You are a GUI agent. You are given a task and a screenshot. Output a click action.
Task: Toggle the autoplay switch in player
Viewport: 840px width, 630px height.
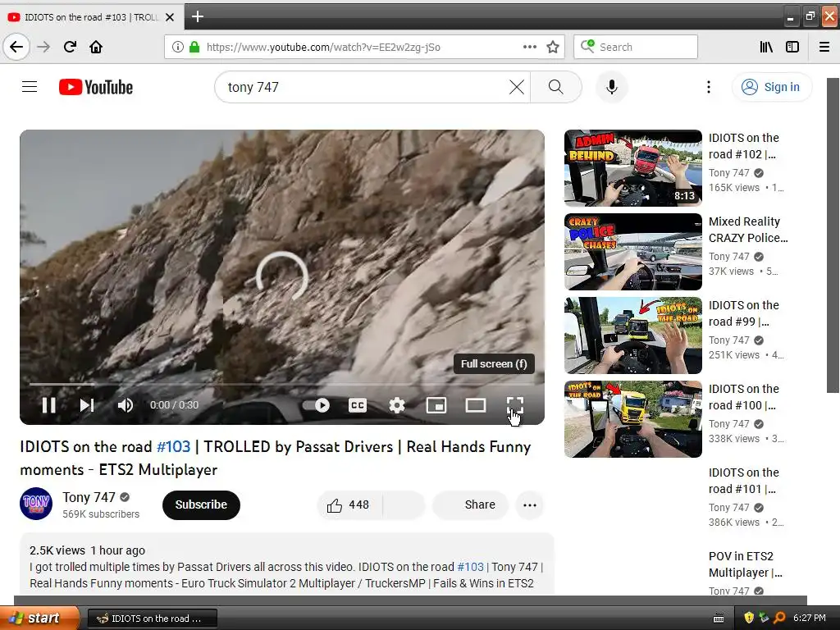tap(316, 405)
